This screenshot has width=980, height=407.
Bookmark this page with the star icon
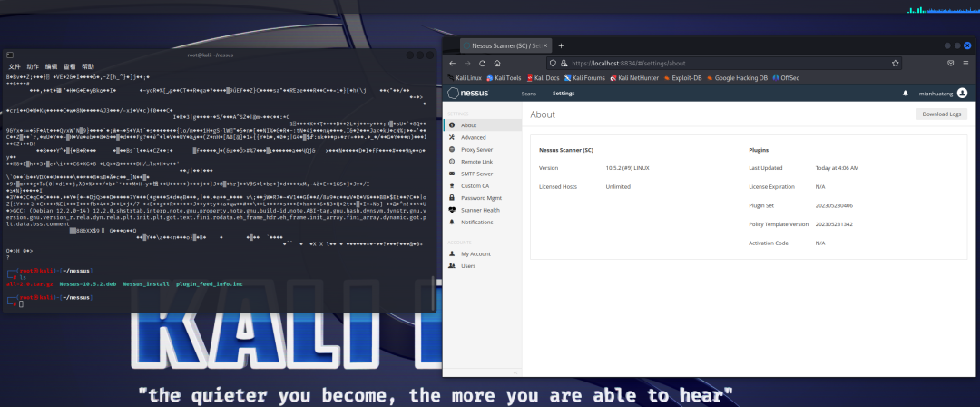[895, 64]
